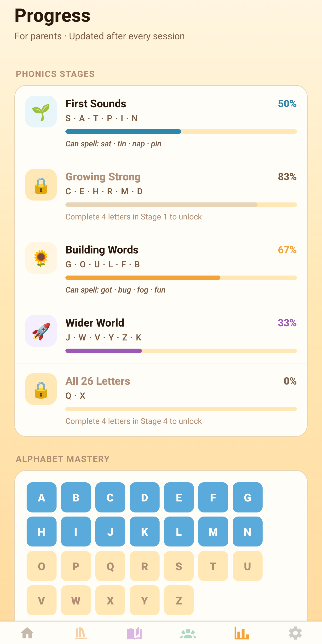Tap the rocket icon for Wider World
Viewport: 322px width, 644px height.
[41, 331]
